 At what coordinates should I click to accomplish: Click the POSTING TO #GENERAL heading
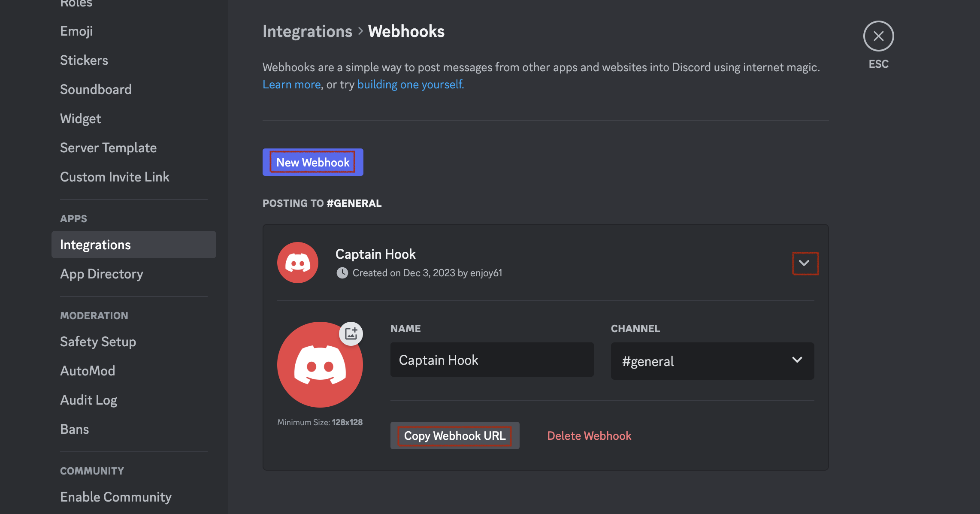click(322, 203)
